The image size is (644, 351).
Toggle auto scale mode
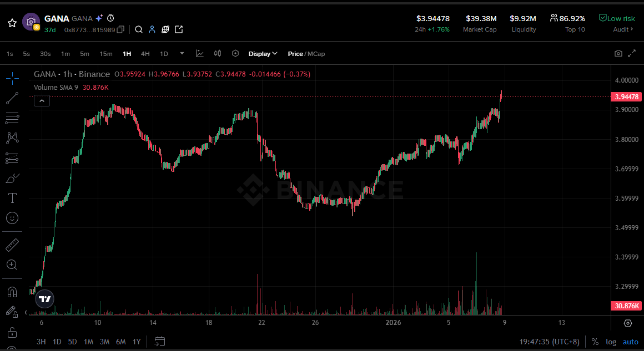[x=631, y=342]
